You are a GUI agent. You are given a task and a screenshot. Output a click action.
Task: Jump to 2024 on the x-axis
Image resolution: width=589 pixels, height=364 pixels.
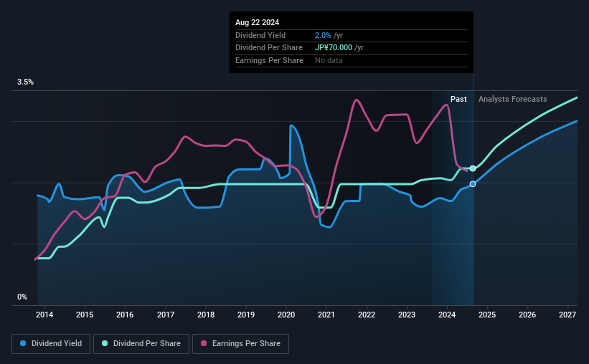tap(447, 315)
